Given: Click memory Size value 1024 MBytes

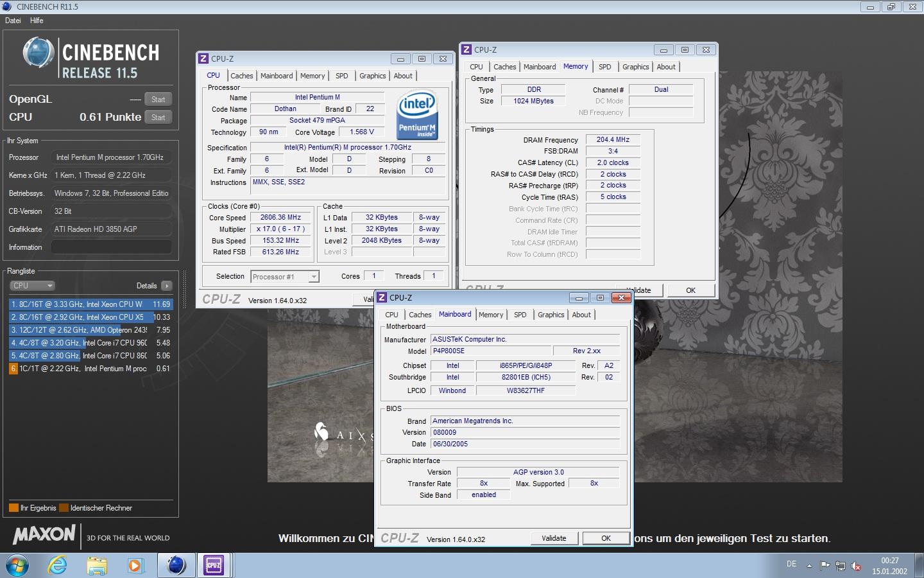Looking at the screenshot, I should 534,101.
